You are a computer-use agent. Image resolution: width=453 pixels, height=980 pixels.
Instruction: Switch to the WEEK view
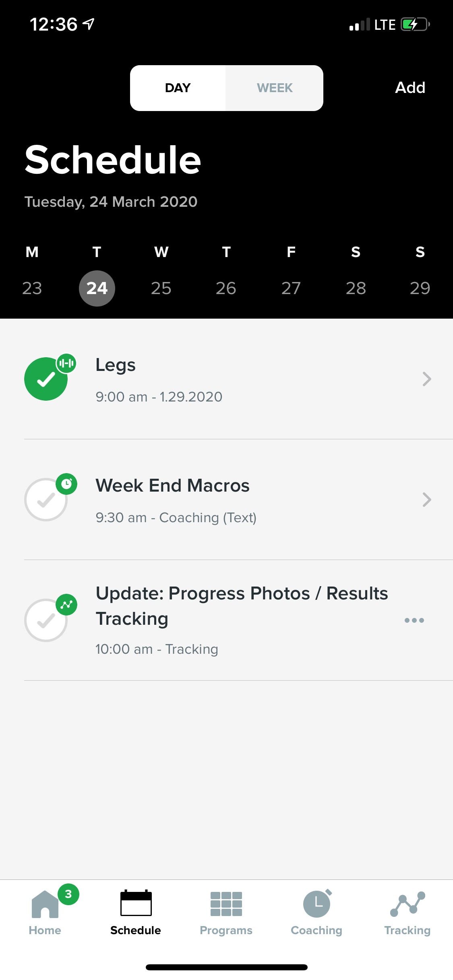coord(275,88)
